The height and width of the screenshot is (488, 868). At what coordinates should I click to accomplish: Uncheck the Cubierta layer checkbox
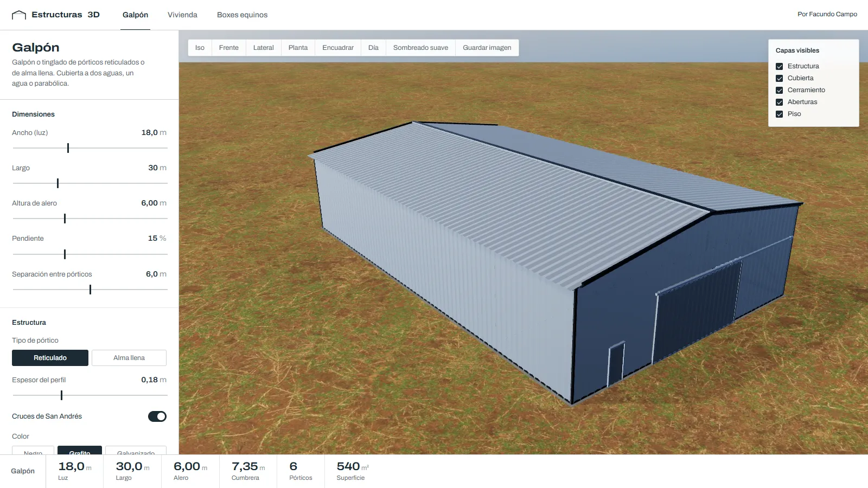[779, 78]
